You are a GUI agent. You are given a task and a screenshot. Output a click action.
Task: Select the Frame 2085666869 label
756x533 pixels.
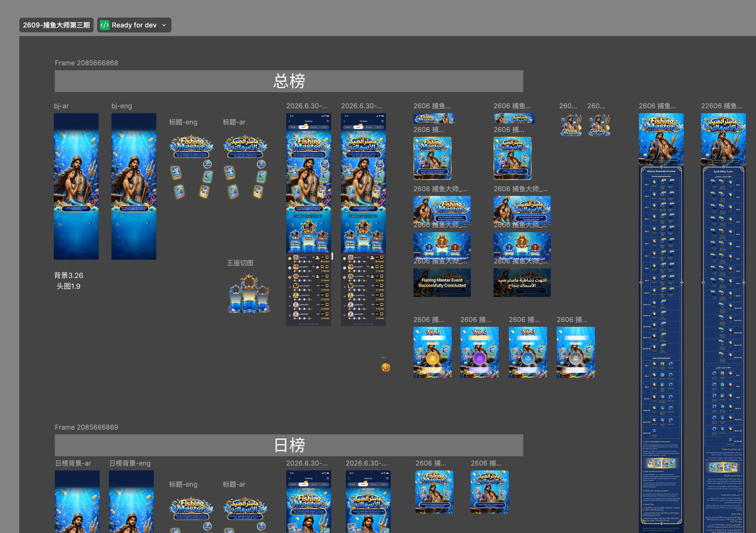(86, 427)
